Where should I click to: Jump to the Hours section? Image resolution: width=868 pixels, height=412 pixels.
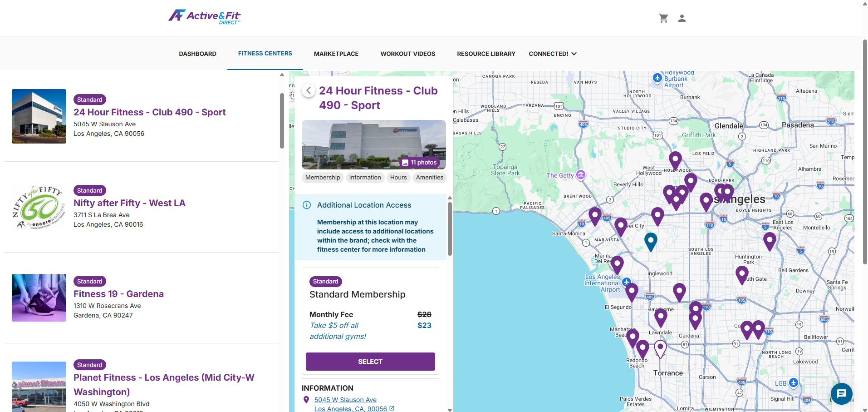398,178
